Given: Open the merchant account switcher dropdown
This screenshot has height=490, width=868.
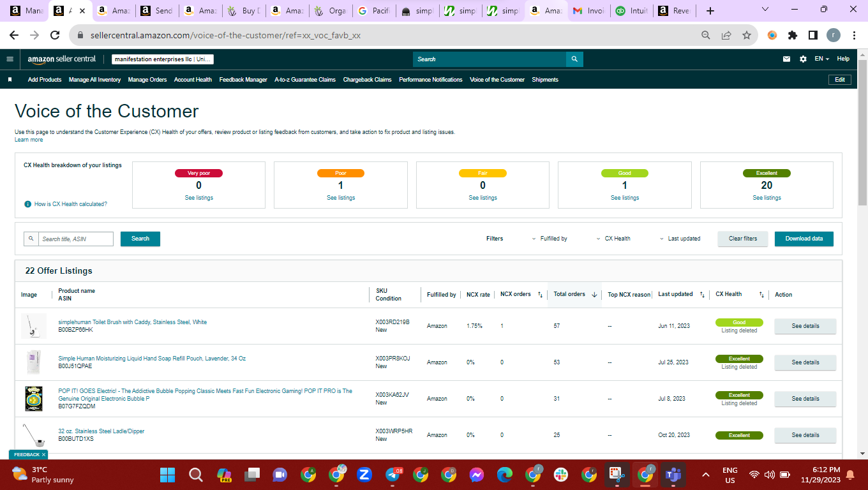Looking at the screenshot, I should (x=163, y=59).
